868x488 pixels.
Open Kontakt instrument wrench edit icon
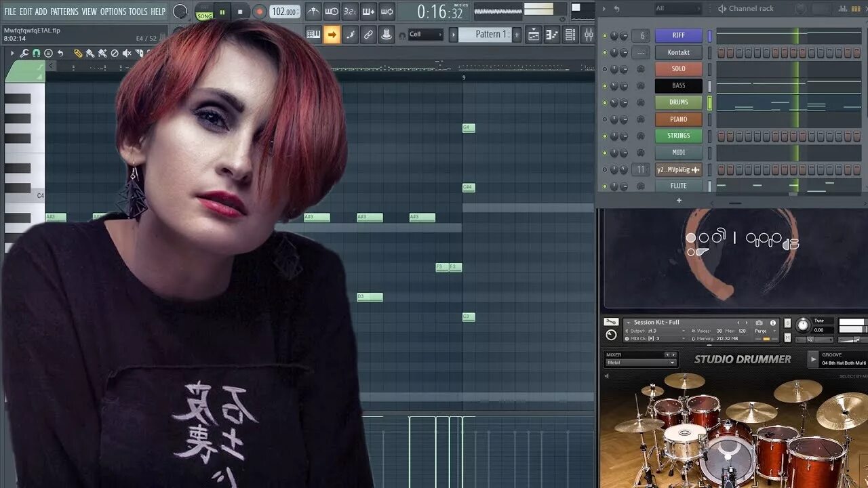[x=611, y=322]
